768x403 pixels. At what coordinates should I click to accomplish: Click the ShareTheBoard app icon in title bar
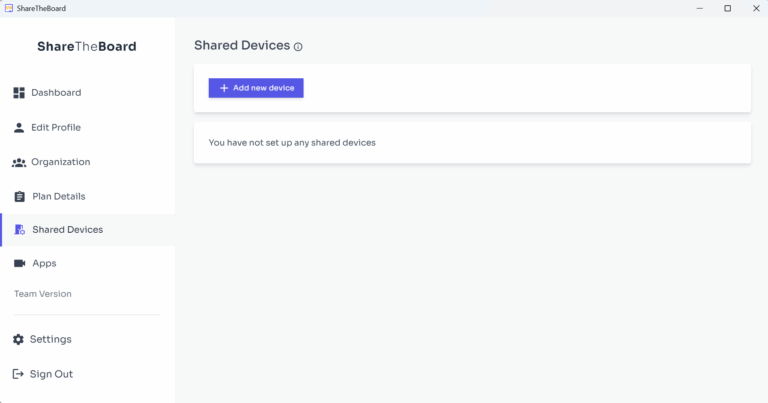click(x=9, y=8)
